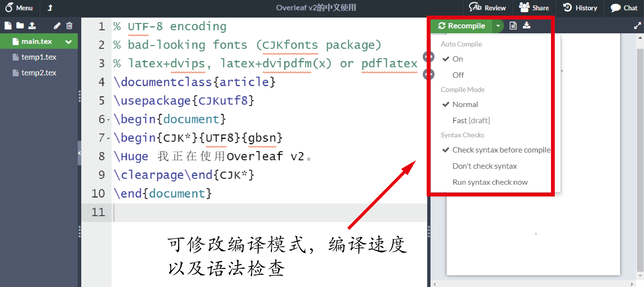
Task: Collapse the code fold at line 7
Action: coord(108,138)
